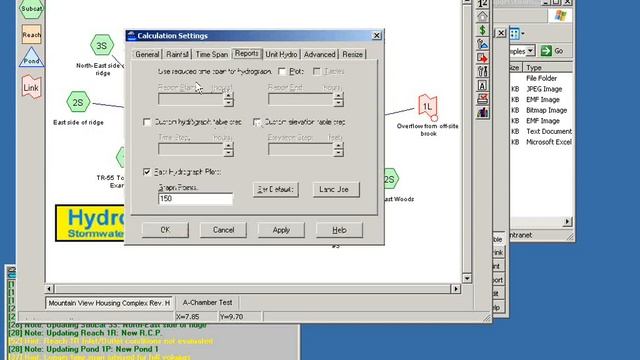Click the letter A text toolbar icon
The height and width of the screenshot is (360, 640).
click(x=482, y=86)
